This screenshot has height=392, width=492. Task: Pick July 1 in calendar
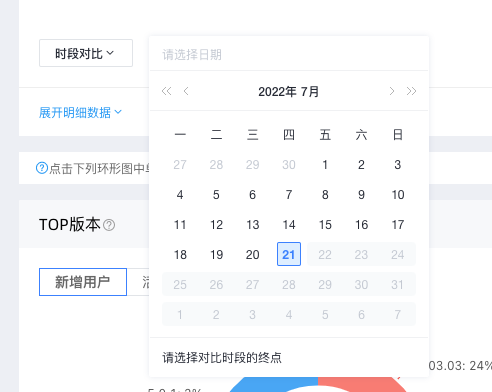325,165
